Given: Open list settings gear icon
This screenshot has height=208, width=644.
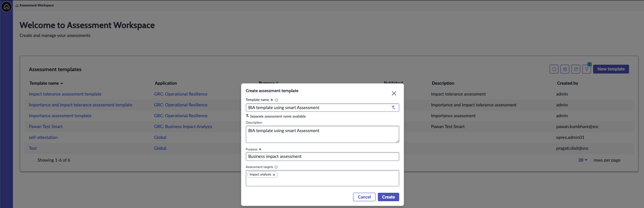Looking at the screenshot, I should click(565, 69).
